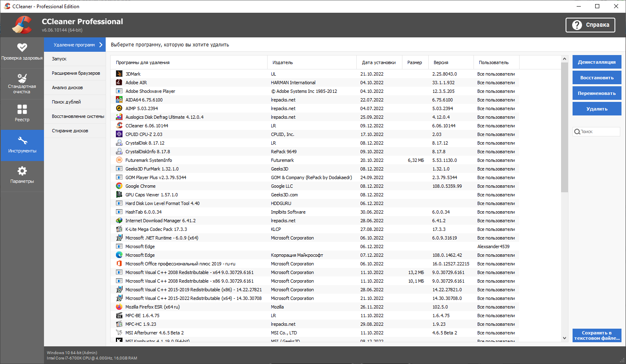The width and height of the screenshot is (626, 364).
Task: Focus the program search (Поиск) field
Action: coord(599,131)
